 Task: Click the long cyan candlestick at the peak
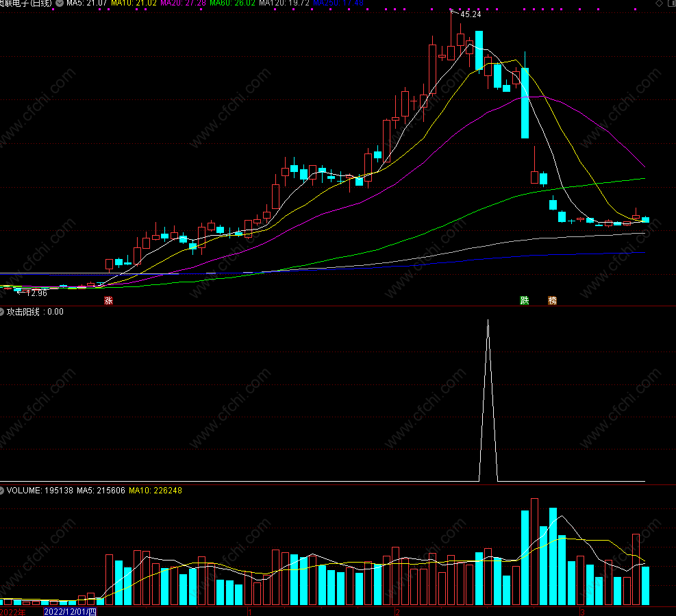coord(525,103)
